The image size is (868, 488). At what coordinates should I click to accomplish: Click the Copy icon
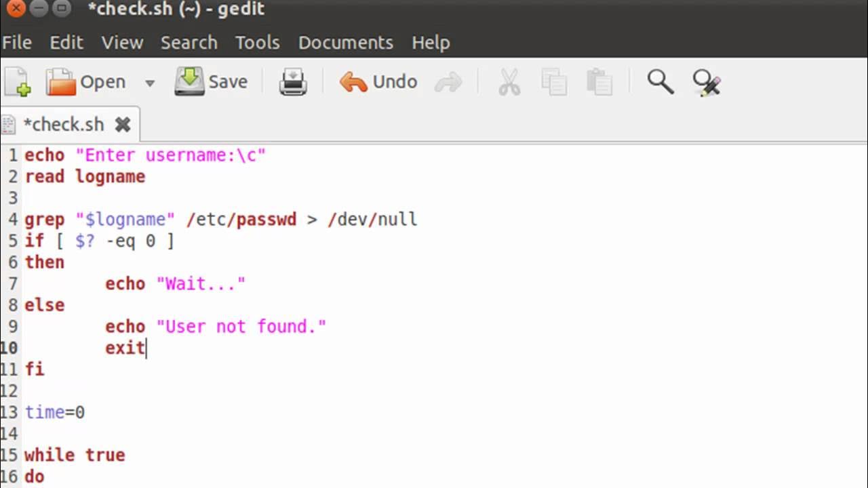(x=554, y=83)
